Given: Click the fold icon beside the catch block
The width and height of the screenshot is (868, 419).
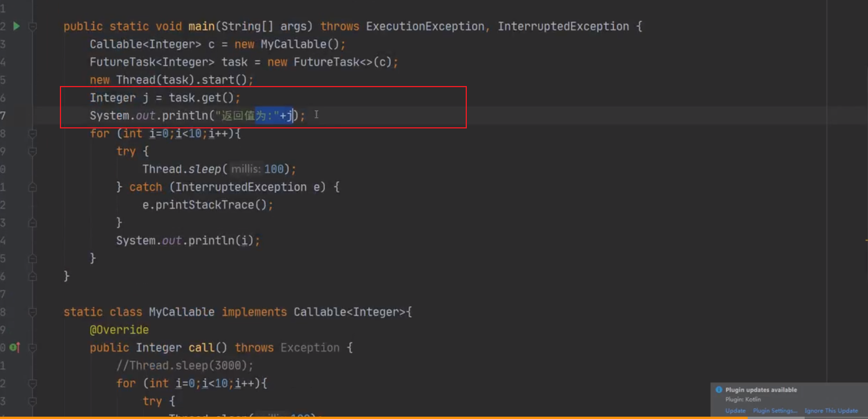Looking at the screenshot, I should pos(32,187).
